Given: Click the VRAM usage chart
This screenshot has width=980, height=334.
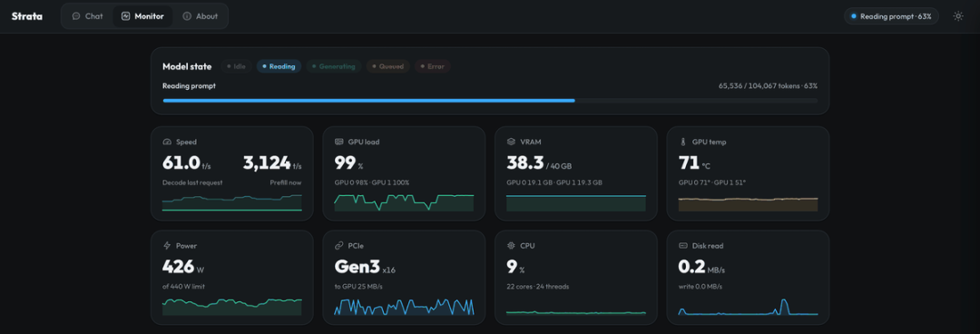Looking at the screenshot, I should [x=575, y=202].
